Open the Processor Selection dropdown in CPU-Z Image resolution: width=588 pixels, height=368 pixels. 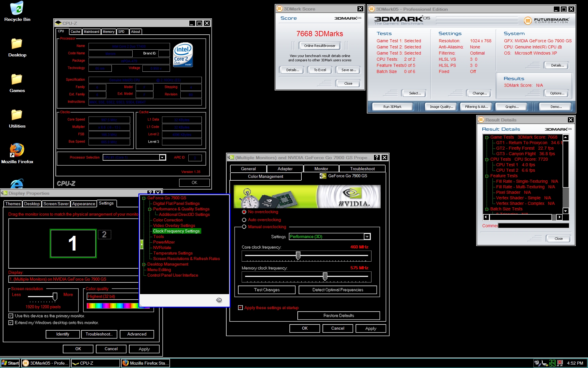[162, 157]
